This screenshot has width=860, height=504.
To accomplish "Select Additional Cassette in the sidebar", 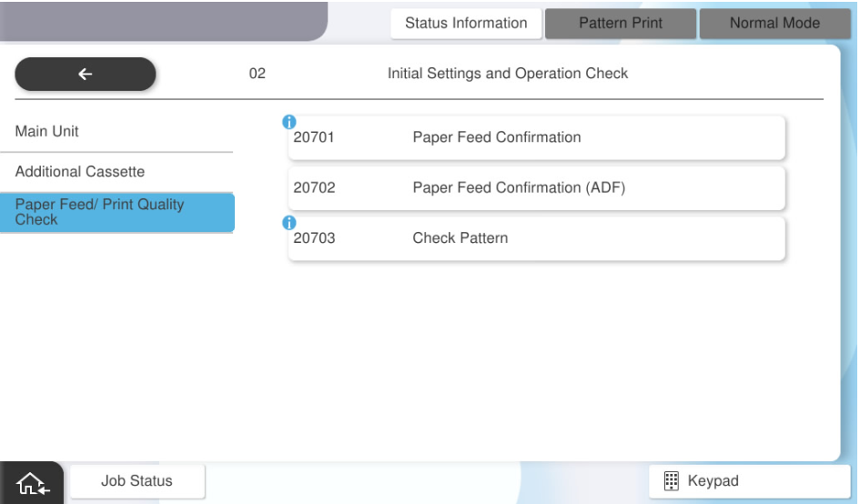I will point(116,172).
